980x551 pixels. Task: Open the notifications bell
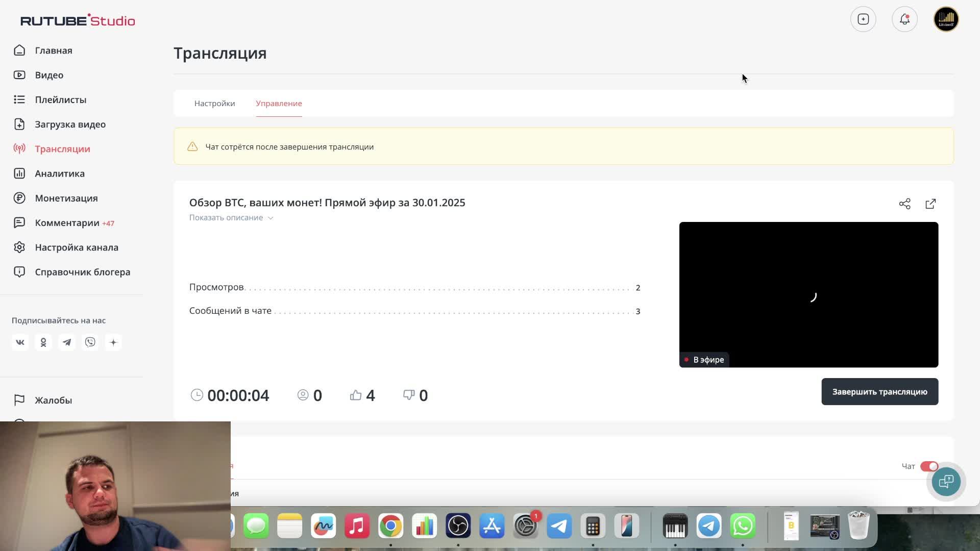coord(904,19)
